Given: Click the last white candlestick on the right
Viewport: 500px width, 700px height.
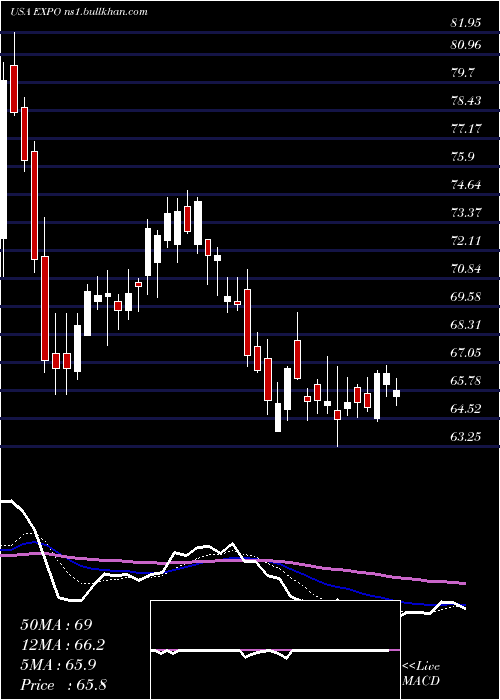Looking at the screenshot, I should 396,393.
